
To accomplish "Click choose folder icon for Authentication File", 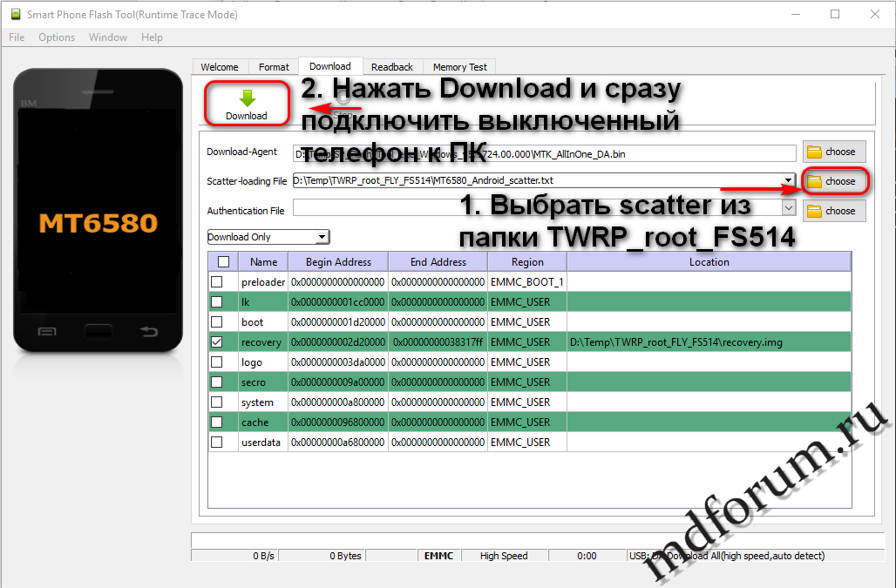I will pyautogui.click(x=815, y=211).
